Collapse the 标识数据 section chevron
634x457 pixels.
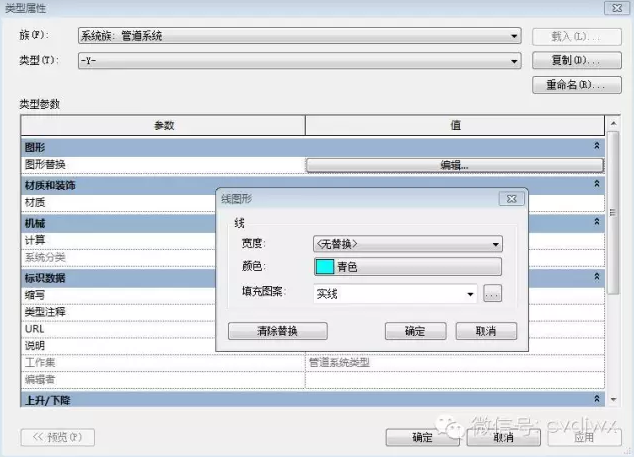click(x=597, y=276)
